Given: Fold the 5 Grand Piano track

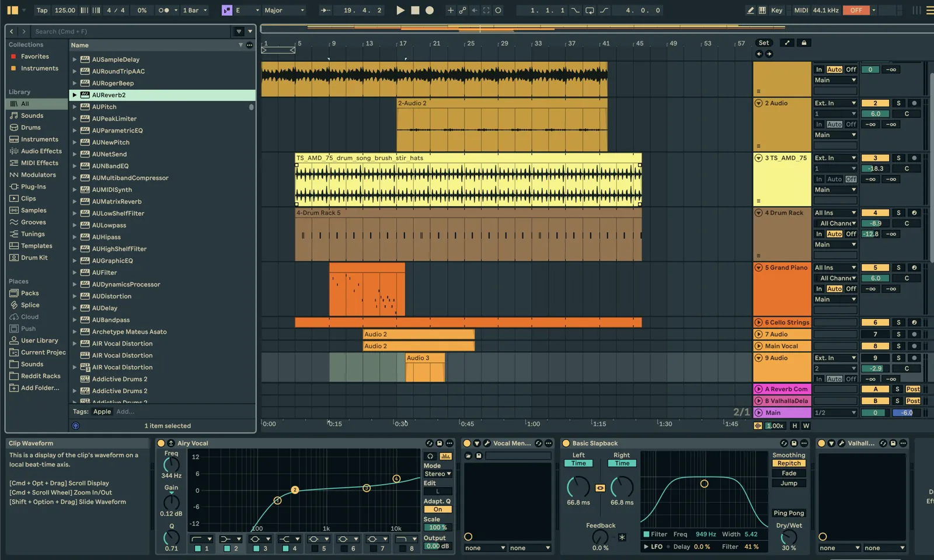Looking at the screenshot, I should pyautogui.click(x=758, y=268).
